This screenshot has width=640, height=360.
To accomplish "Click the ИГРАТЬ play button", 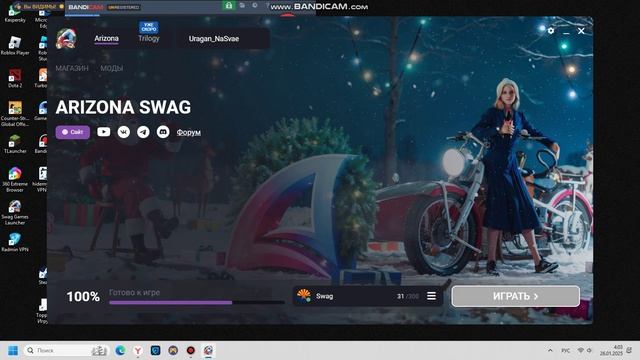I will (516, 296).
